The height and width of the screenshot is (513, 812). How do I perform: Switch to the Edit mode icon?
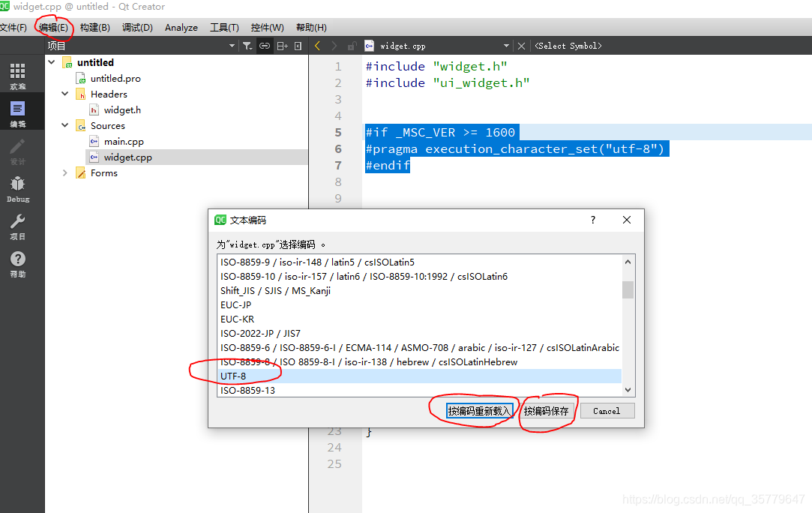[17, 114]
